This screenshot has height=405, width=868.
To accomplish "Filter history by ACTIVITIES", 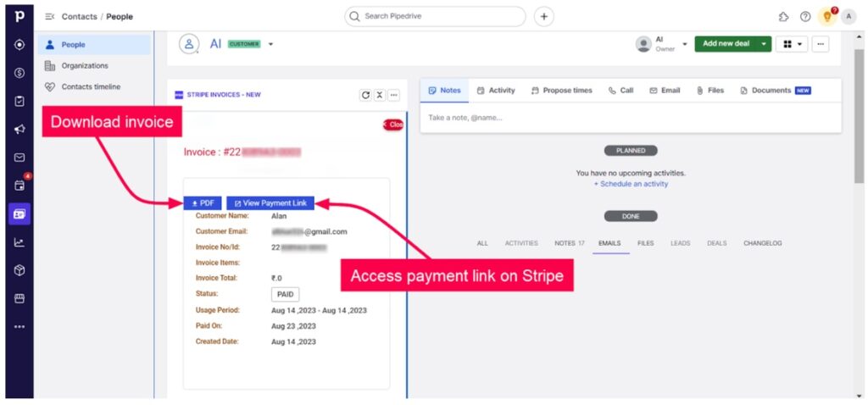I will pyautogui.click(x=521, y=243).
